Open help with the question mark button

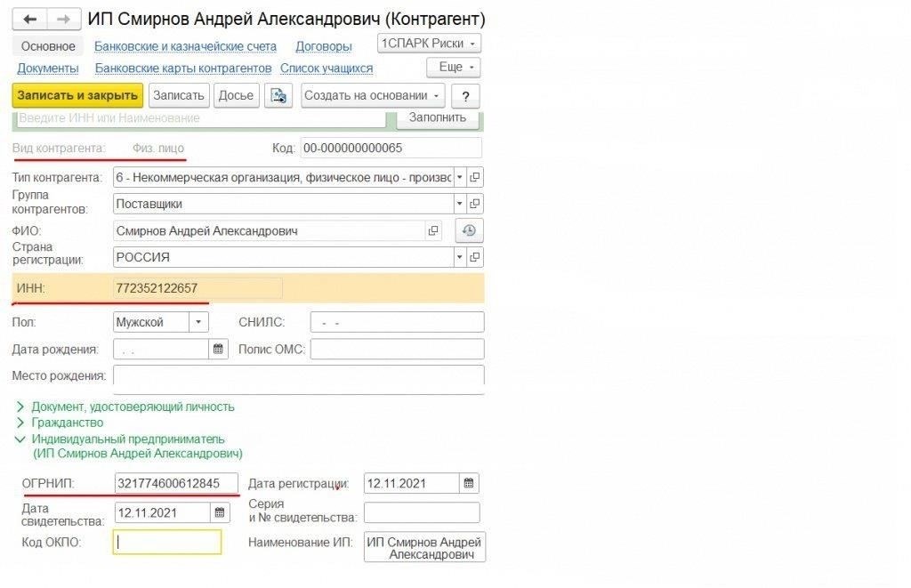coord(465,96)
